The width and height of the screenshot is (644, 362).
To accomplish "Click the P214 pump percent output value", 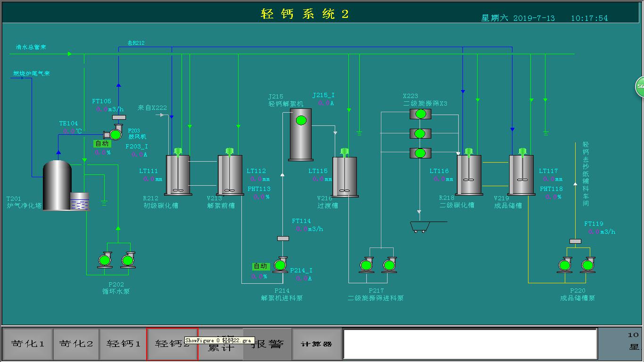I will click(259, 276).
